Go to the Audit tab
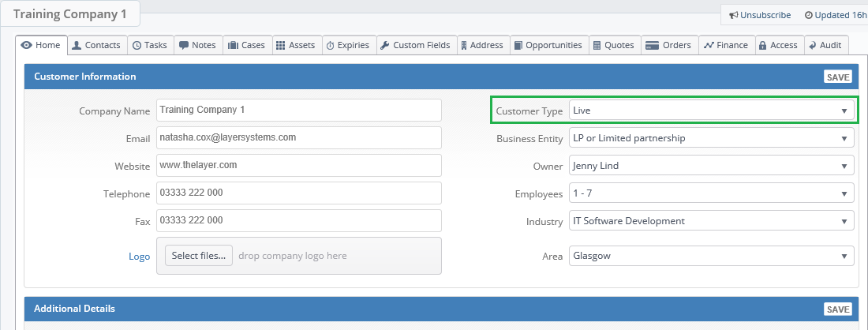Viewport: 868px width, 330px height. pos(826,46)
